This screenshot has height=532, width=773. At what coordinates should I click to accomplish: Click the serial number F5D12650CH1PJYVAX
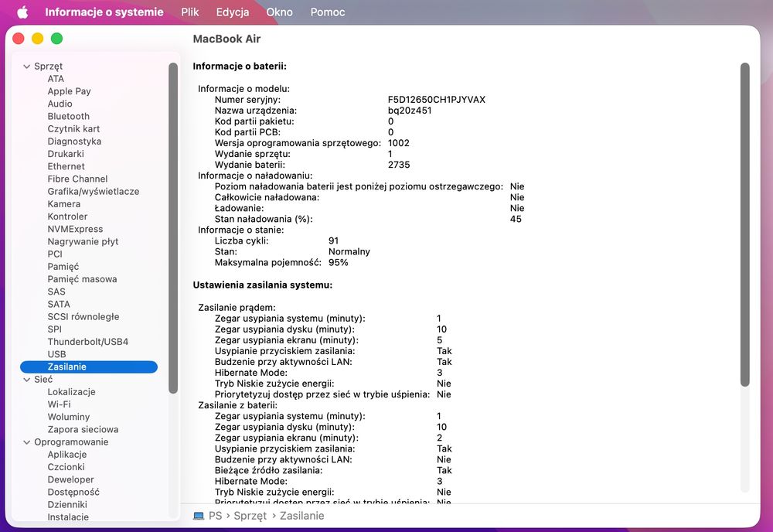[x=436, y=100]
